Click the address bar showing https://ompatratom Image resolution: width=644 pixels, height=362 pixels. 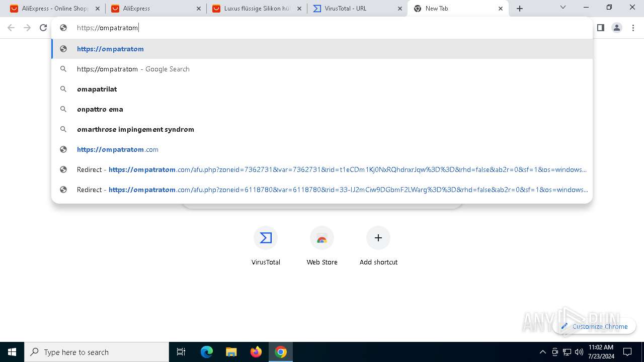pyautogui.click(x=322, y=28)
